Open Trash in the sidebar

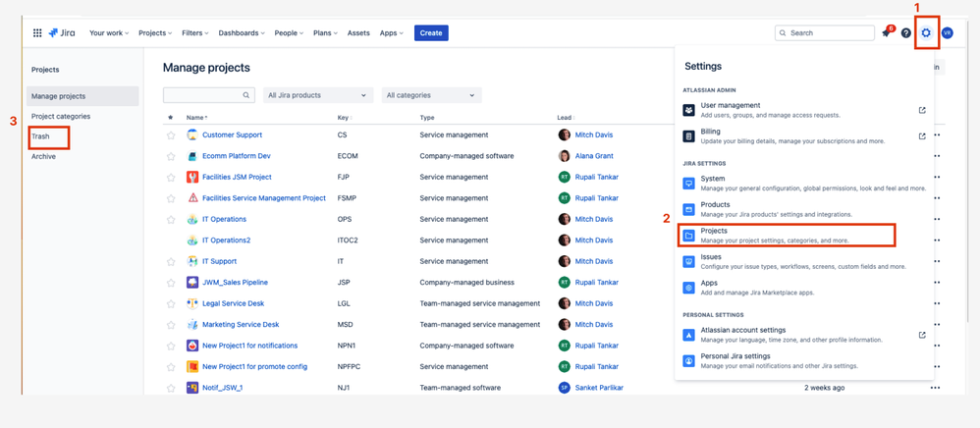[x=40, y=136]
